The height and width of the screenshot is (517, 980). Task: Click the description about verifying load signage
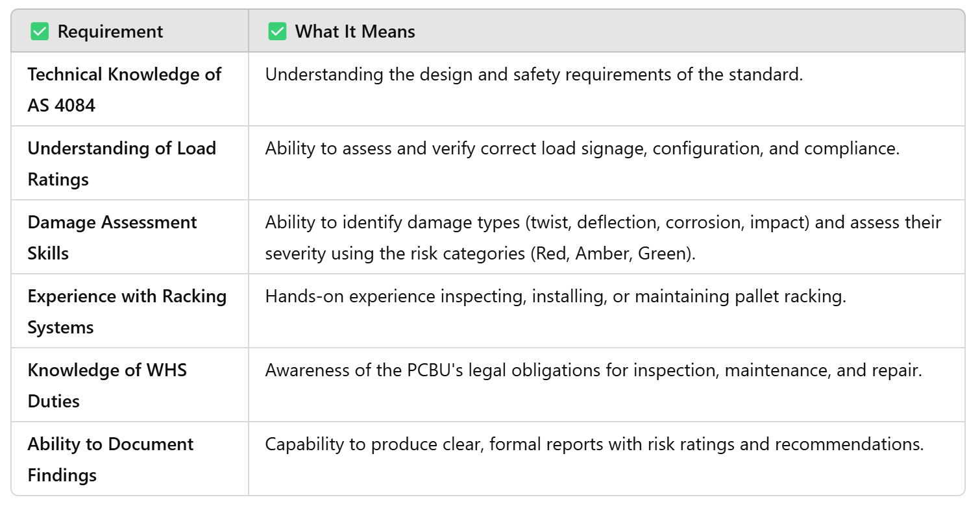[582, 149]
